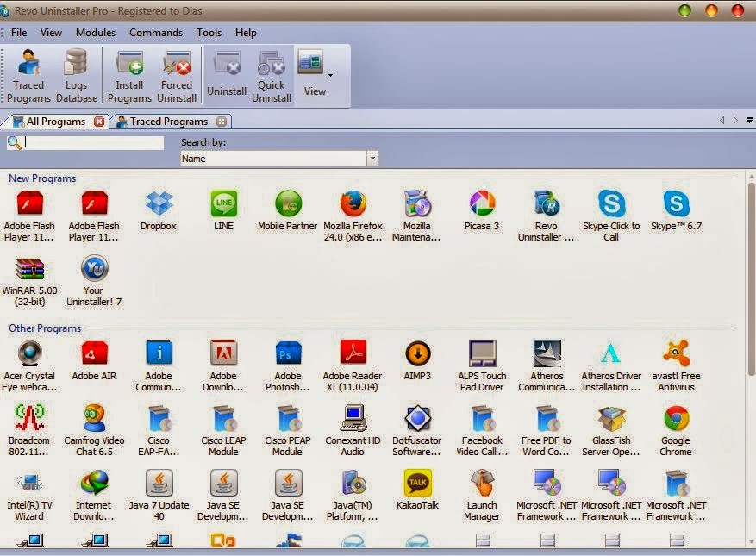
Task: Open the Logs Database tool
Action: 76,76
